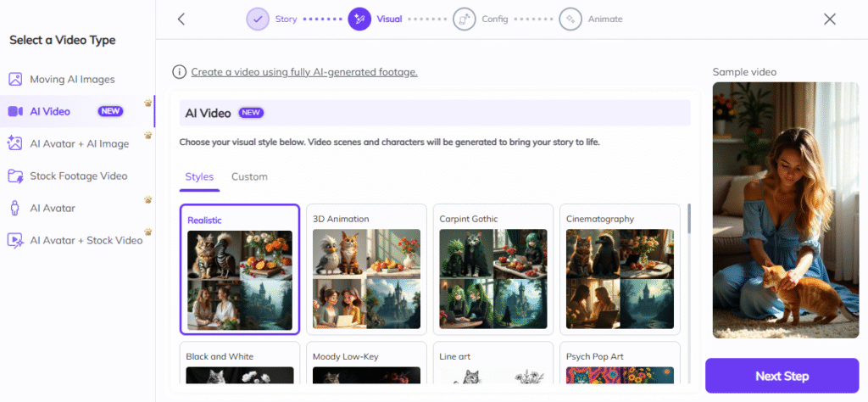Select the Carpint Gothic style card

(493, 270)
